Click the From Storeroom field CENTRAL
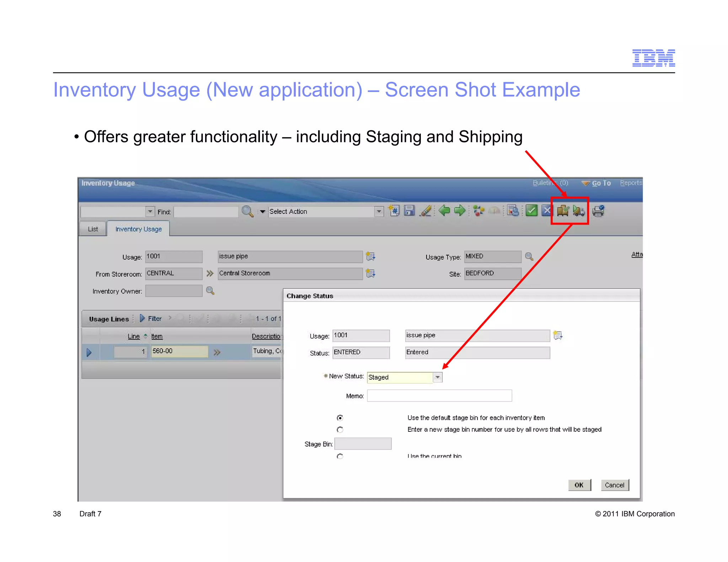The height and width of the screenshot is (562, 728). pos(174,274)
